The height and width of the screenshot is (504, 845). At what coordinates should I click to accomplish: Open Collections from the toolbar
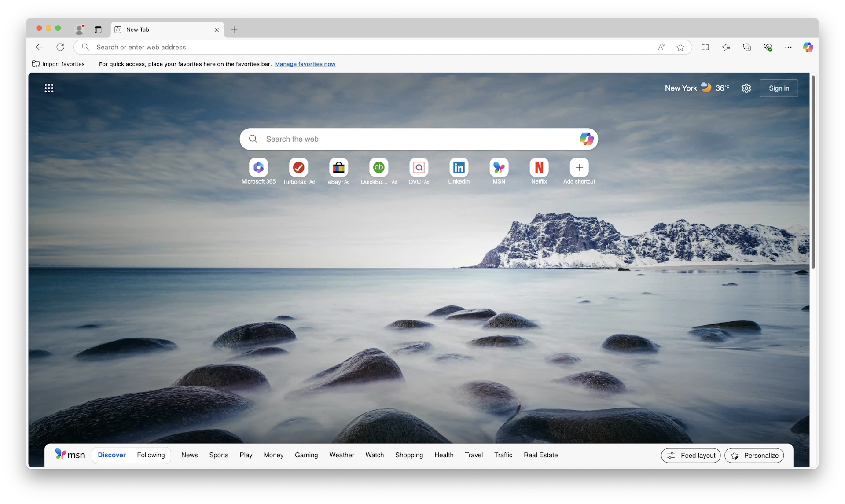click(x=747, y=47)
